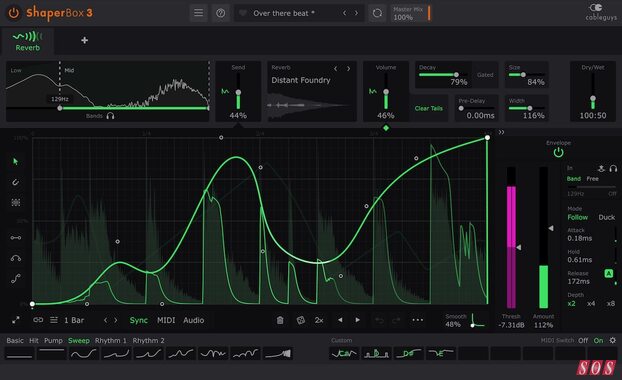This screenshot has height=380, width=622.
Task: Open the Pump preset category tab
Action: tap(53, 341)
